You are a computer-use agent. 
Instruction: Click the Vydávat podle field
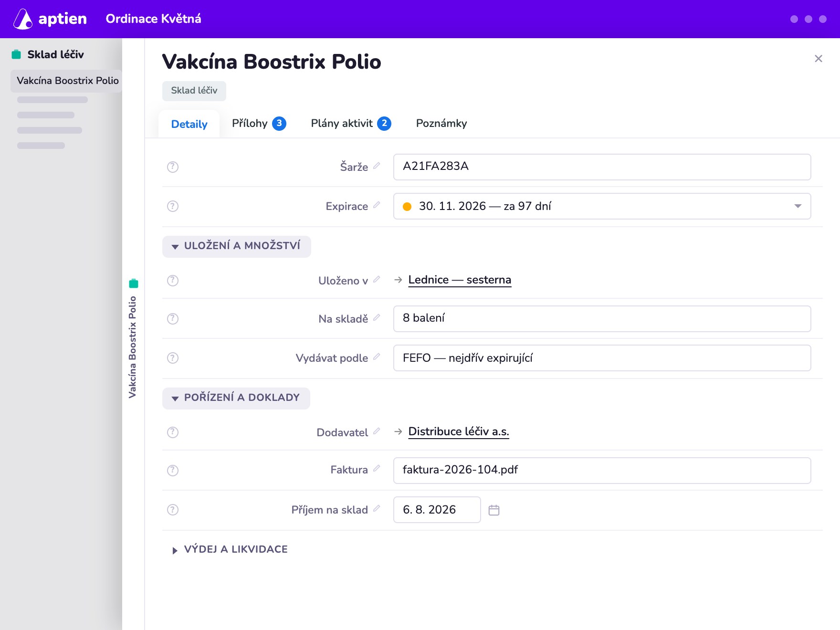602,358
